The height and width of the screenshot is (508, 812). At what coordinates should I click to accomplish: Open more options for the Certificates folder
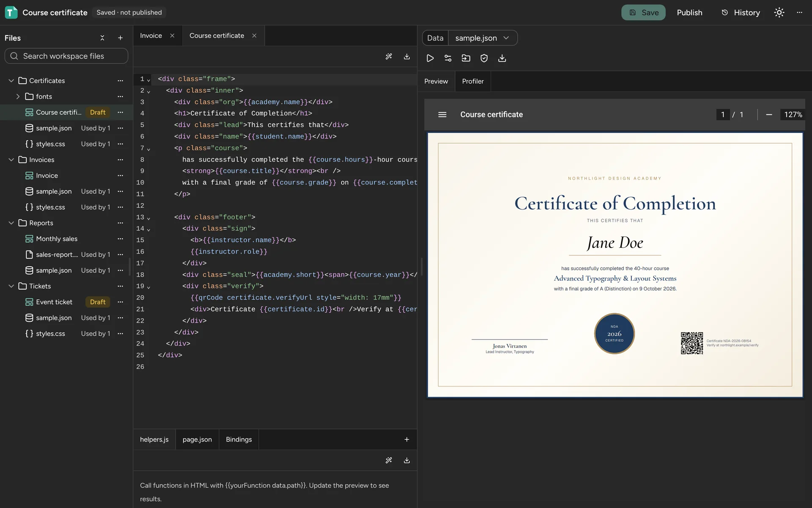point(121,81)
